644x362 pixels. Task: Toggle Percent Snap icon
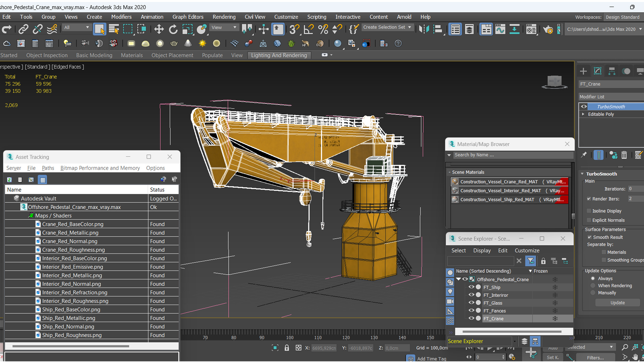point(323,29)
